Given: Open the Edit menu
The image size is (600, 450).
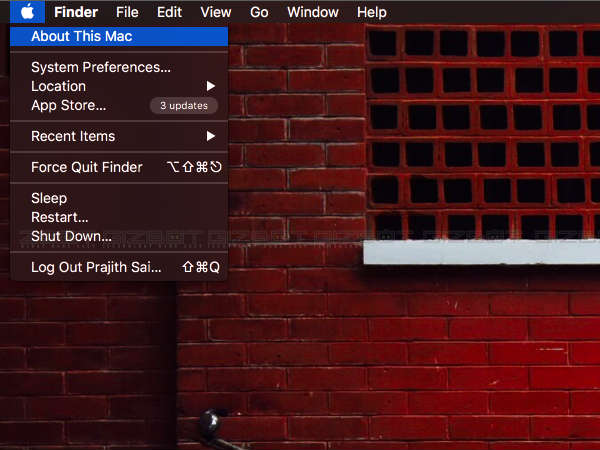Looking at the screenshot, I should [169, 12].
